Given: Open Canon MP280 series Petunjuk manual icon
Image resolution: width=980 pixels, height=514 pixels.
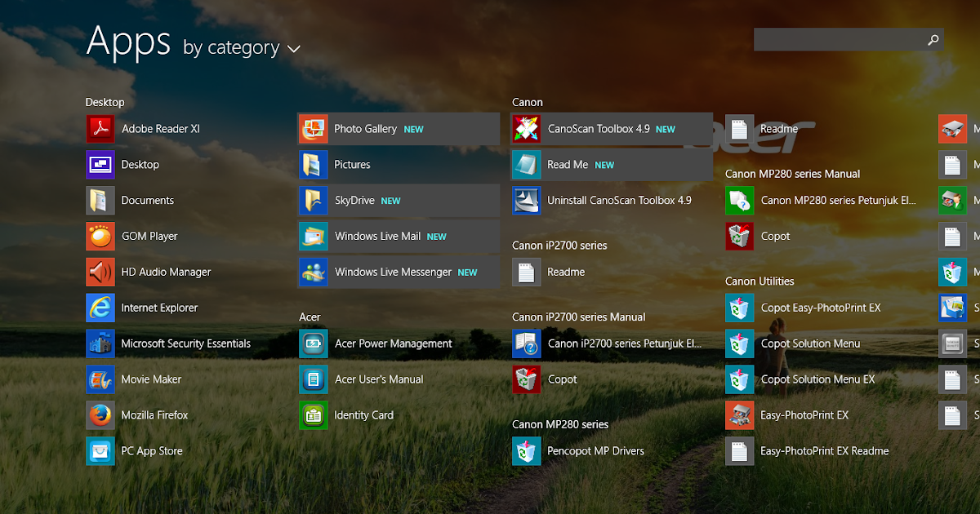Looking at the screenshot, I should click(740, 201).
